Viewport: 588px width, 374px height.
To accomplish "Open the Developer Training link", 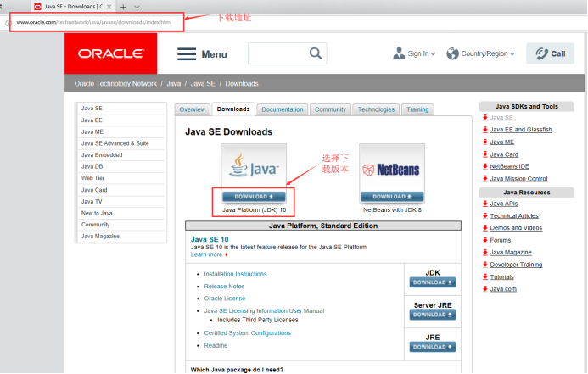I will pos(516,265).
